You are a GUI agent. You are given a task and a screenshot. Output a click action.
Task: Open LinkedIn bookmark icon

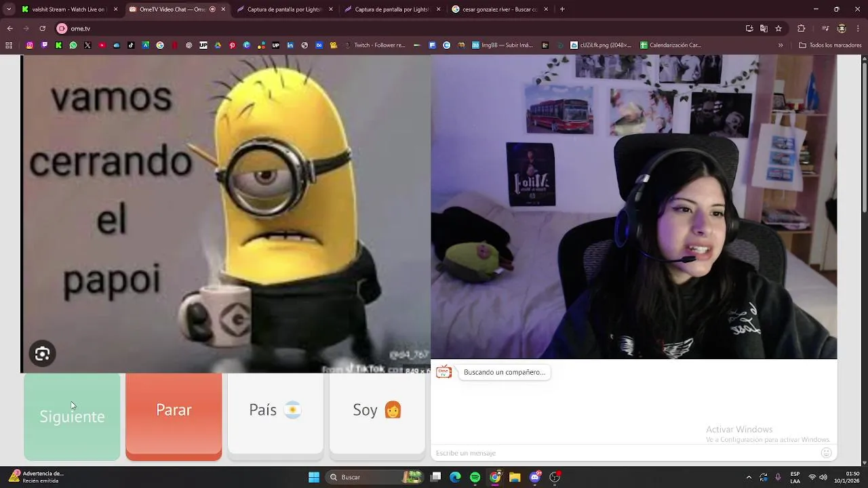tap(290, 45)
